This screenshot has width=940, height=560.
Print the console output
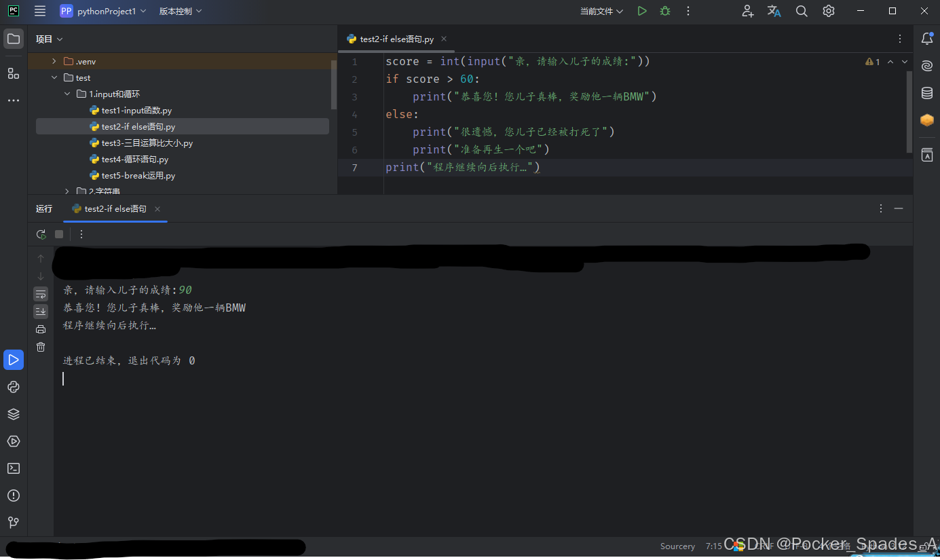pyautogui.click(x=41, y=329)
